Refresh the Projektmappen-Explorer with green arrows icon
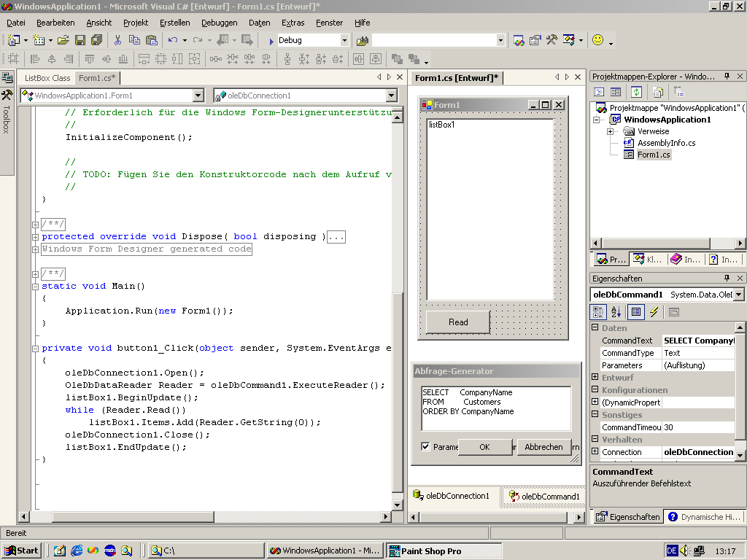 [x=636, y=91]
